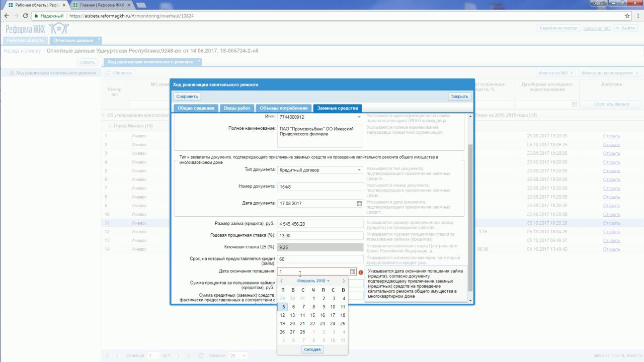Screen dimensions: 644x362
Task: Switch to Общие сведения tab
Action: point(196,108)
